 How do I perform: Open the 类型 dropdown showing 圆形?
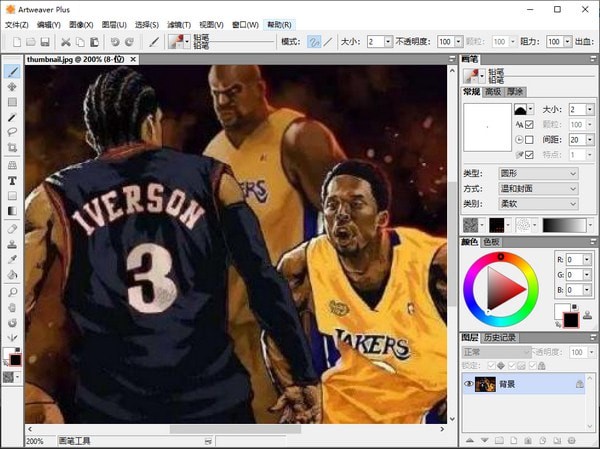click(x=538, y=173)
